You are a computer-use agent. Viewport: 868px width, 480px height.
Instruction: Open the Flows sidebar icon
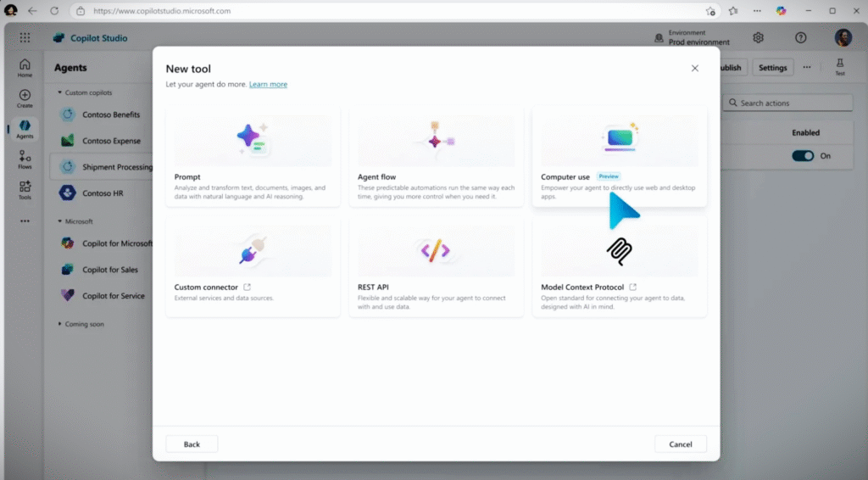coord(25,159)
